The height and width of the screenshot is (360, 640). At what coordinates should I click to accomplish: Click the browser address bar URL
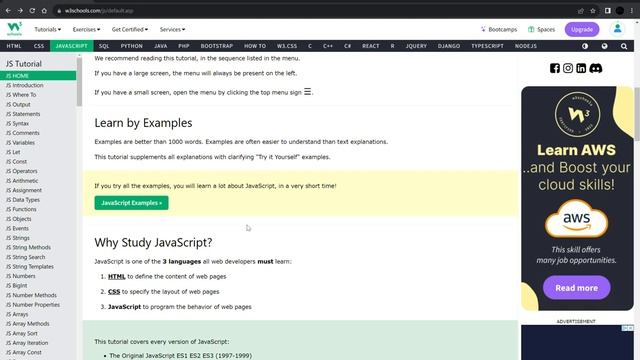tap(99, 11)
